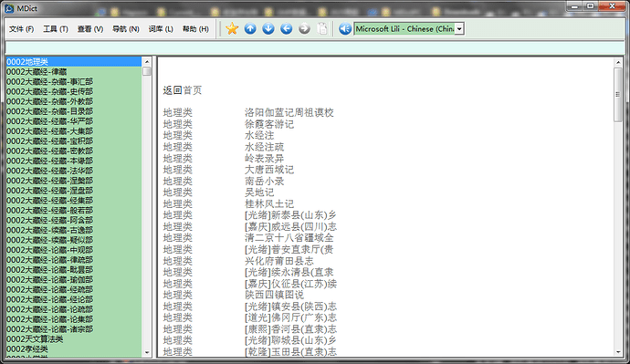Viewport: 630px width, 364px height.
Task: Click the clipboard paste icon
Action: [x=322, y=28]
